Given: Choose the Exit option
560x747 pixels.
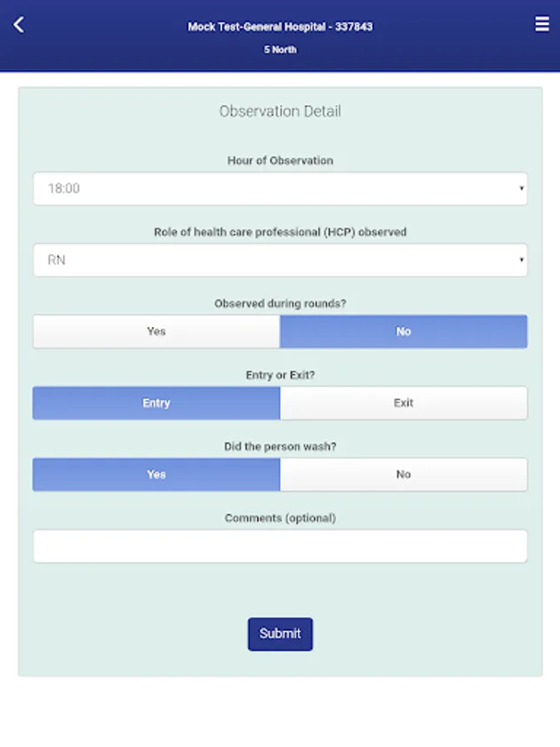Looking at the screenshot, I should 403,403.
